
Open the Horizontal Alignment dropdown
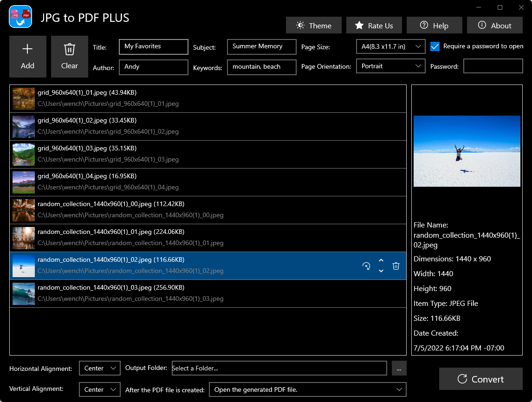pyautogui.click(x=100, y=368)
